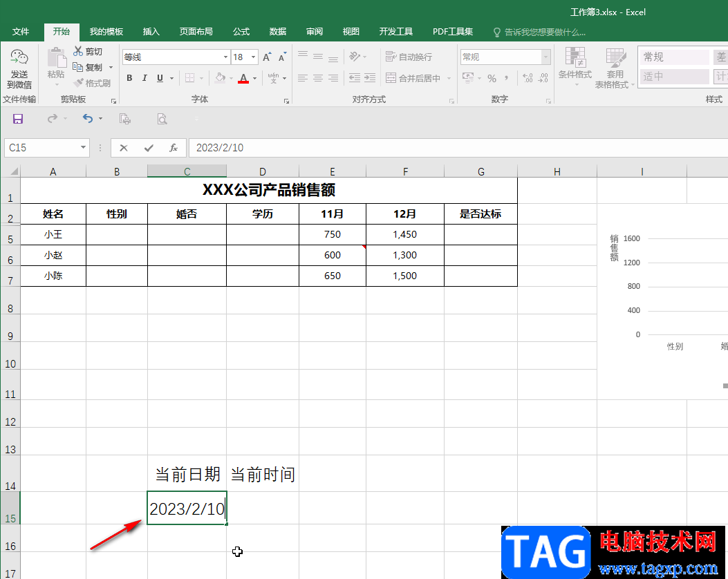Viewport: 728px width, 579px height.
Task: Center cell text horizontally
Action: coord(318,78)
